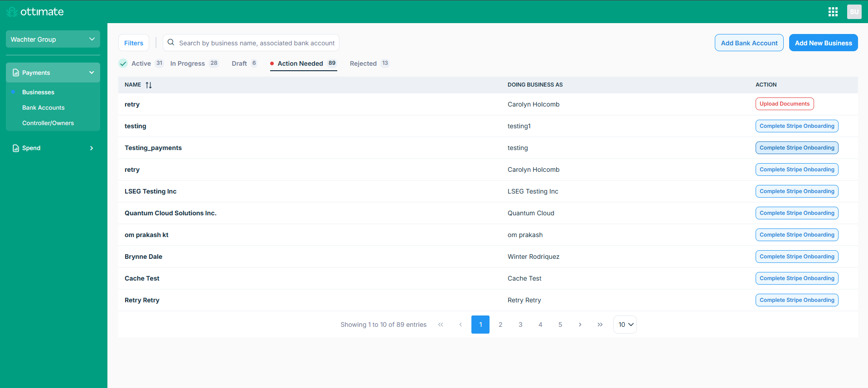Viewport: 868px width, 388px height.
Task: Click the Active tab green checkmark icon
Action: [123, 63]
